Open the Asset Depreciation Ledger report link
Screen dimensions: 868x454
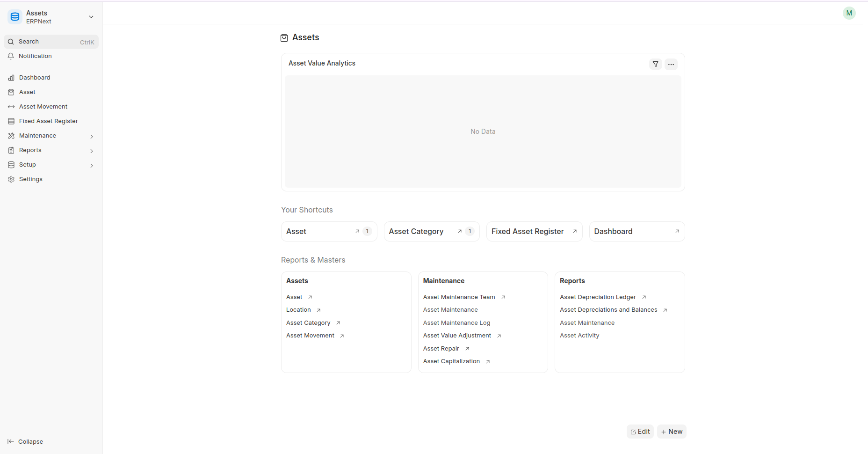click(x=598, y=297)
